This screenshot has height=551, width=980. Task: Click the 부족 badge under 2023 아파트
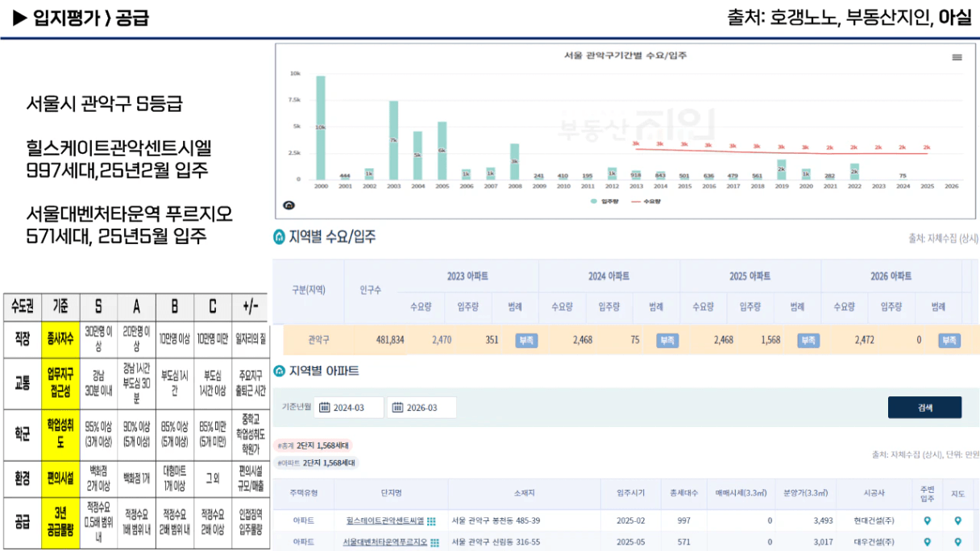527,340
